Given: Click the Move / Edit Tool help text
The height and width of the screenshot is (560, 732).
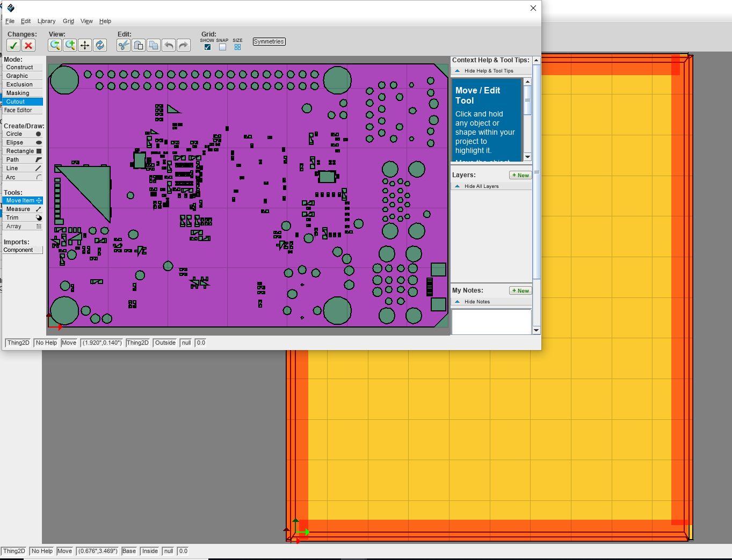Looking at the screenshot, I should pos(487,120).
